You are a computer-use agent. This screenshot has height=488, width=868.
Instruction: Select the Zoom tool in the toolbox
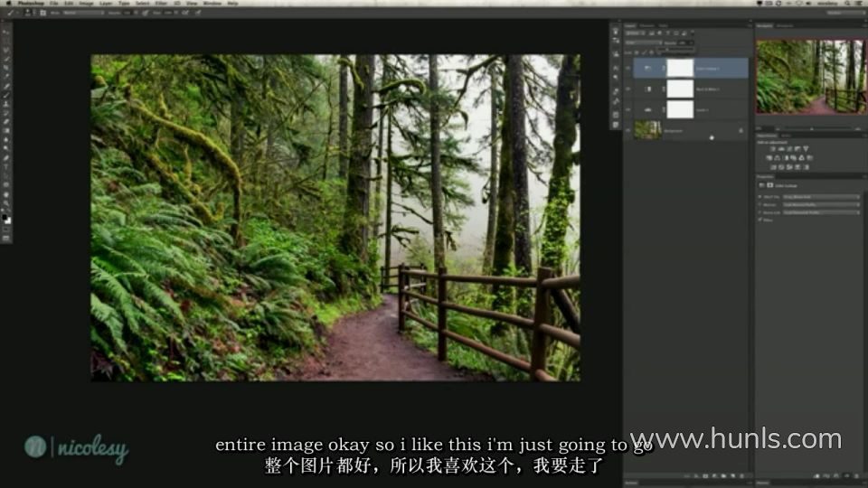(6, 203)
